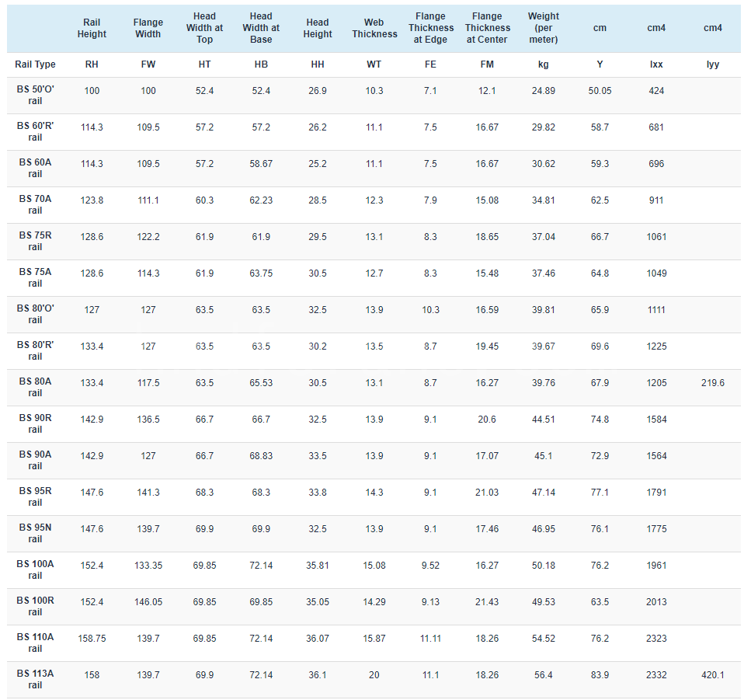Click the BS 60A rail row label
The height and width of the screenshot is (700, 751).
[x=35, y=168]
